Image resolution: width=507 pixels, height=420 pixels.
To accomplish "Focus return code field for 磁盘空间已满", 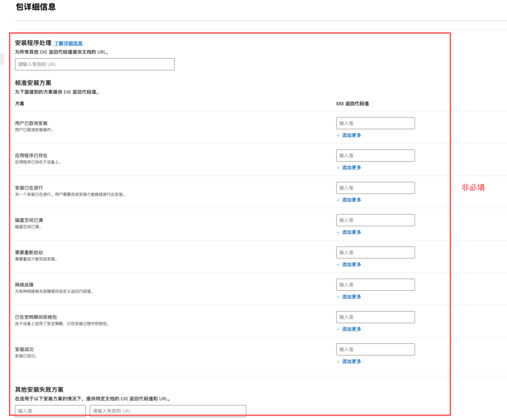I will [376, 220].
